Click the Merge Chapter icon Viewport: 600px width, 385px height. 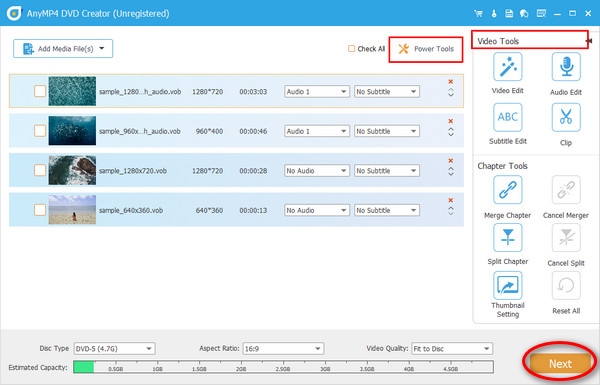point(507,190)
